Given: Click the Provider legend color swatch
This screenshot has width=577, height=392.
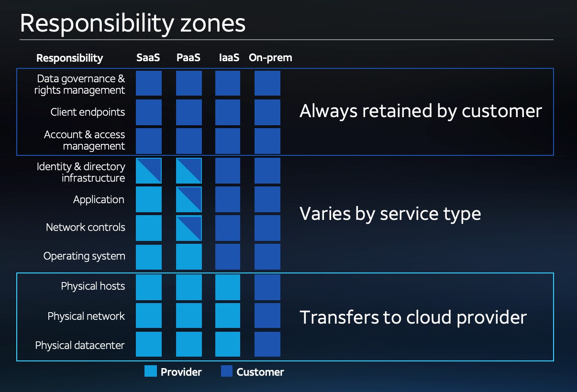Looking at the screenshot, I should [x=151, y=371].
